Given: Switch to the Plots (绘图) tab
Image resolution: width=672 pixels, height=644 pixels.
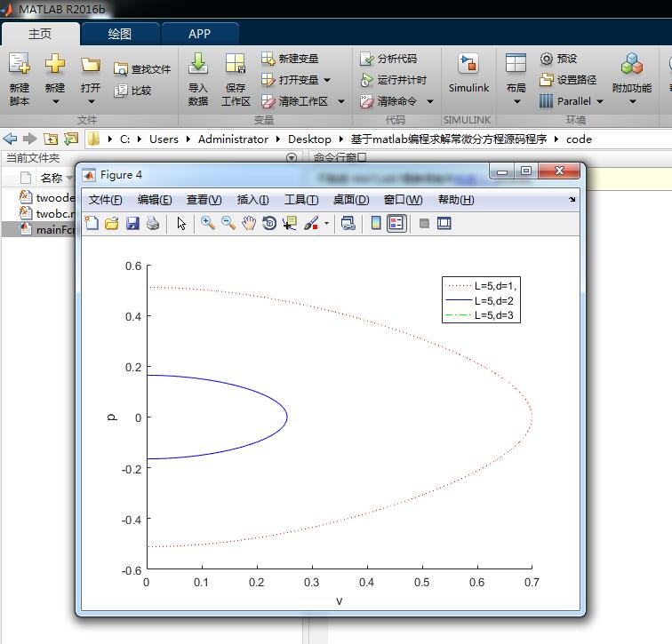Looking at the screenshot, I should (x=120, y=34).
